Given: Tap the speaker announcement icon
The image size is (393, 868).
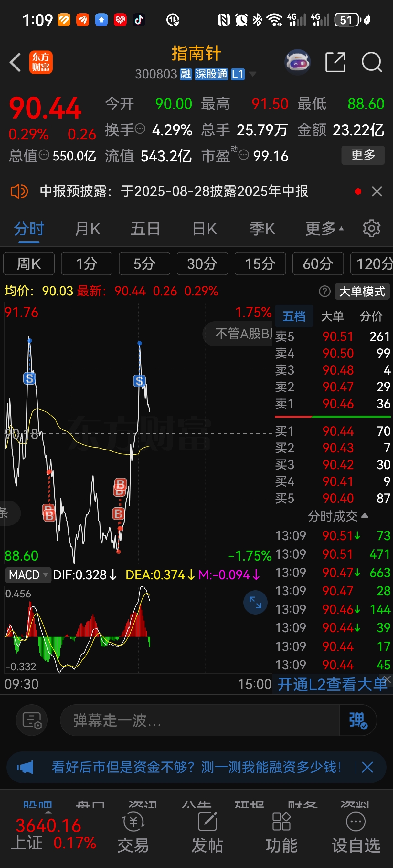Looking at the screenshot, I should click(19, 191).
